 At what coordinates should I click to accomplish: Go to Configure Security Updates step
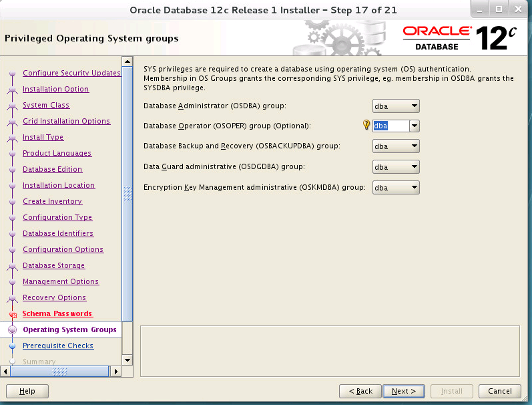coord(71,73)
